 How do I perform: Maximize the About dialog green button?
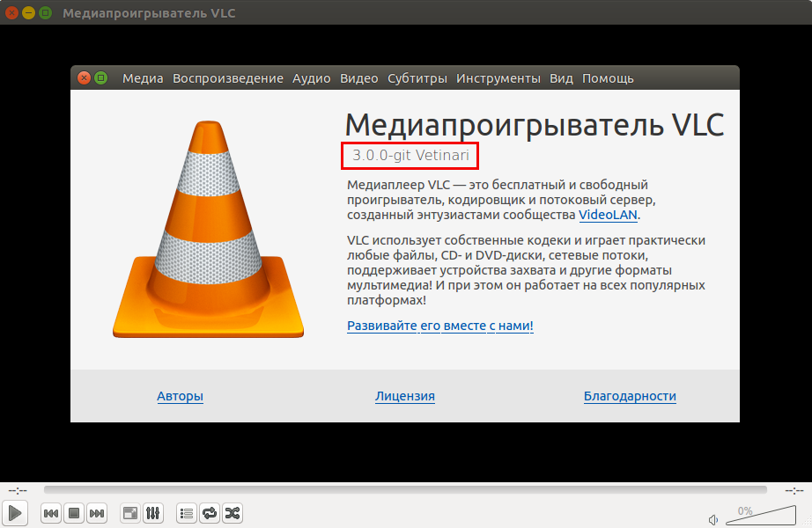(101, 78)
